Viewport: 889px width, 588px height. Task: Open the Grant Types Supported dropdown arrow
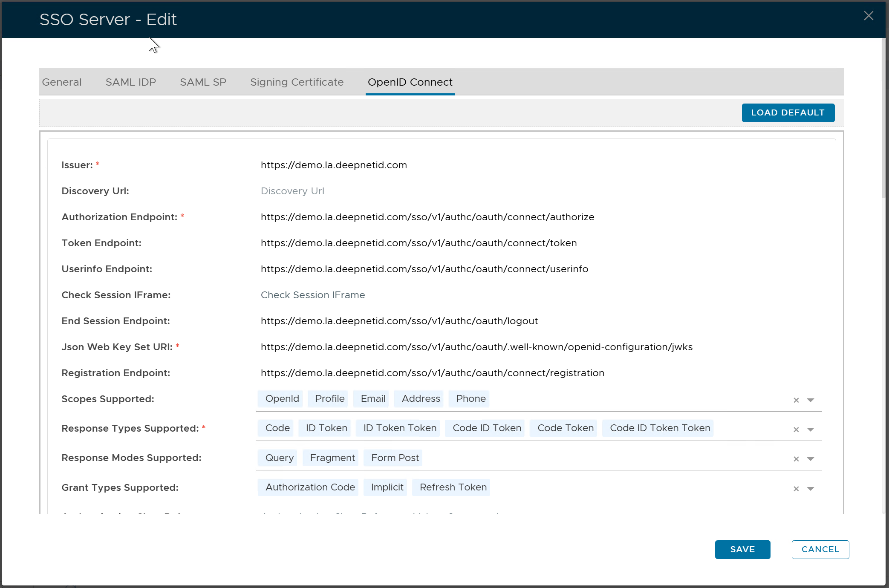coord(811,489)
